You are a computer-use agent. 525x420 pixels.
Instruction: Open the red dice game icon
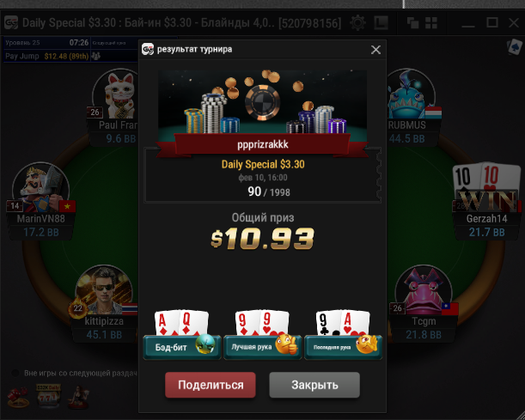click(19, 398)
